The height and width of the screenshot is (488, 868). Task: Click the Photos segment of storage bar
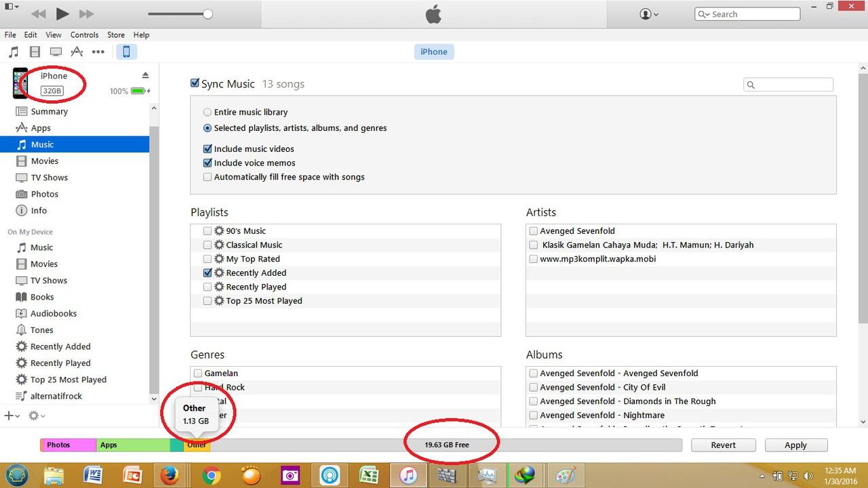pyautogui.click(x=68, y=445)
